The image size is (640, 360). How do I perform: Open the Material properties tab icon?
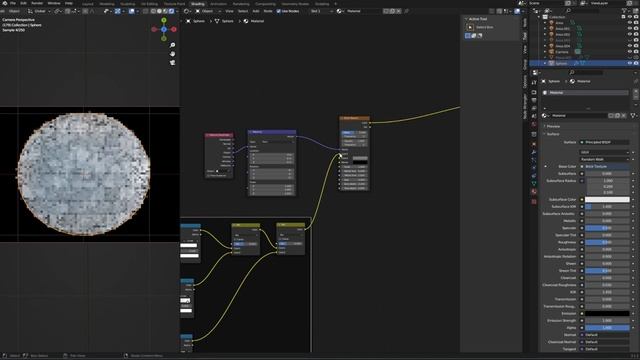coord(534,192)
